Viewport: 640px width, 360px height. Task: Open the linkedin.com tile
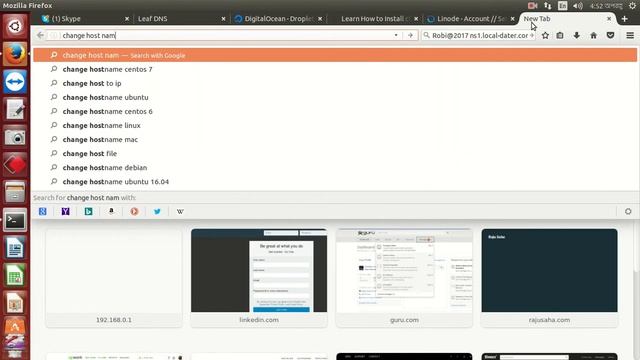click(x=259, y=278)
